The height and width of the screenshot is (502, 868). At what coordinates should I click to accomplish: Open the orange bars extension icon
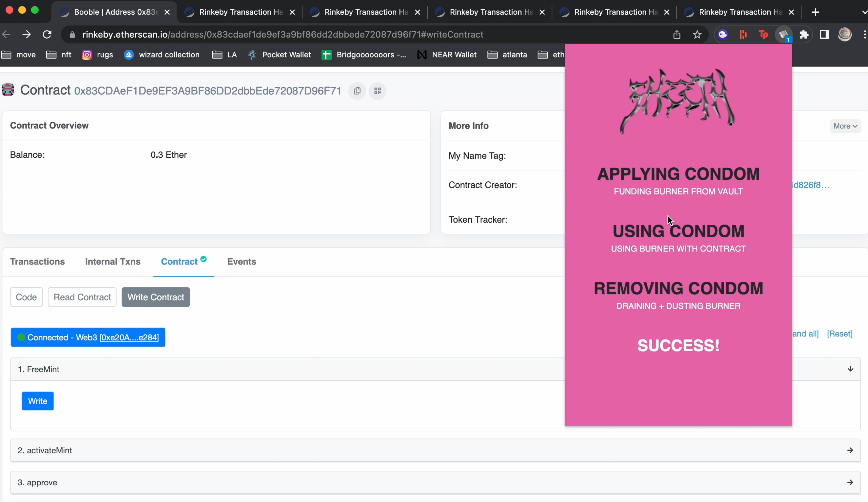click(x=743, y=34)
